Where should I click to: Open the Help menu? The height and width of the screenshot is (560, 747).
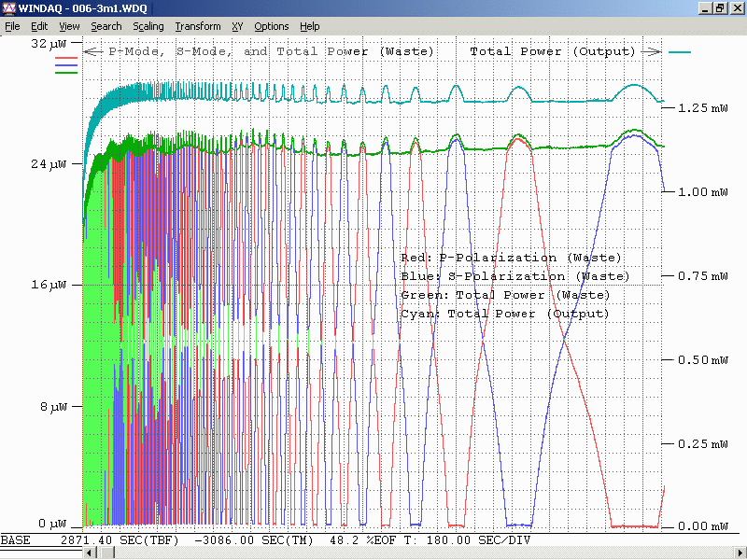(x=310, y=26)
